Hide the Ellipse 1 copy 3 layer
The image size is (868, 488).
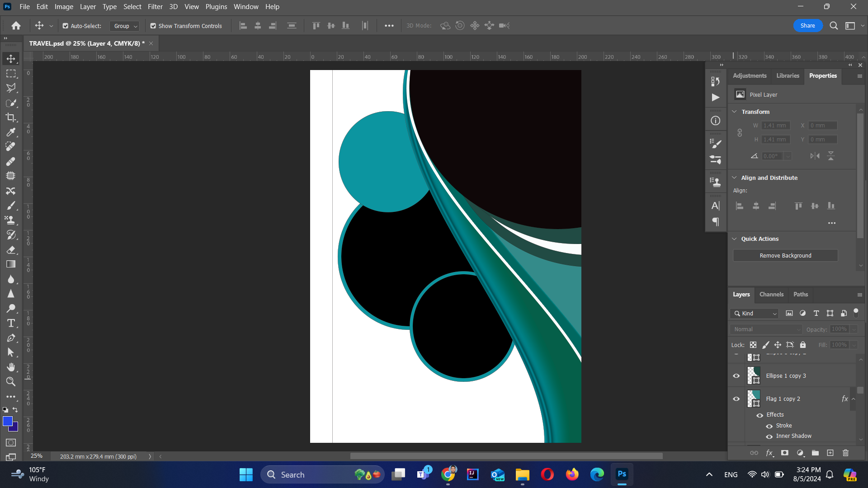point(736,376)
